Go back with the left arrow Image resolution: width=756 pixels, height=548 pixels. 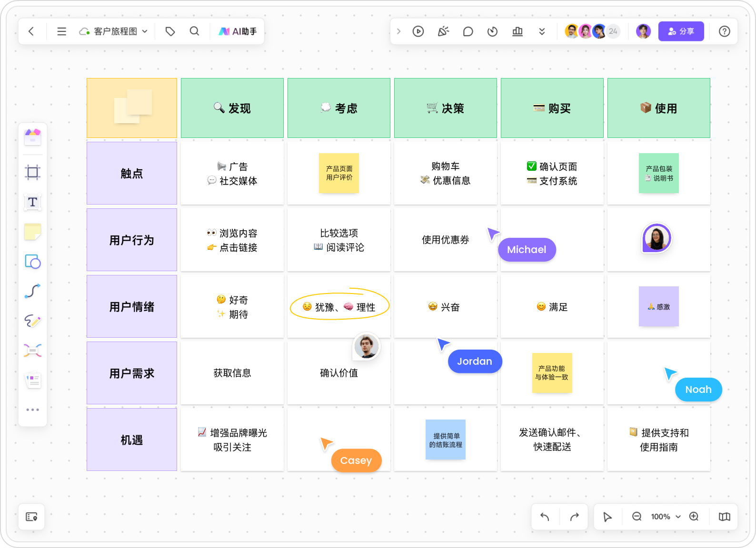[x=31, y=31]
